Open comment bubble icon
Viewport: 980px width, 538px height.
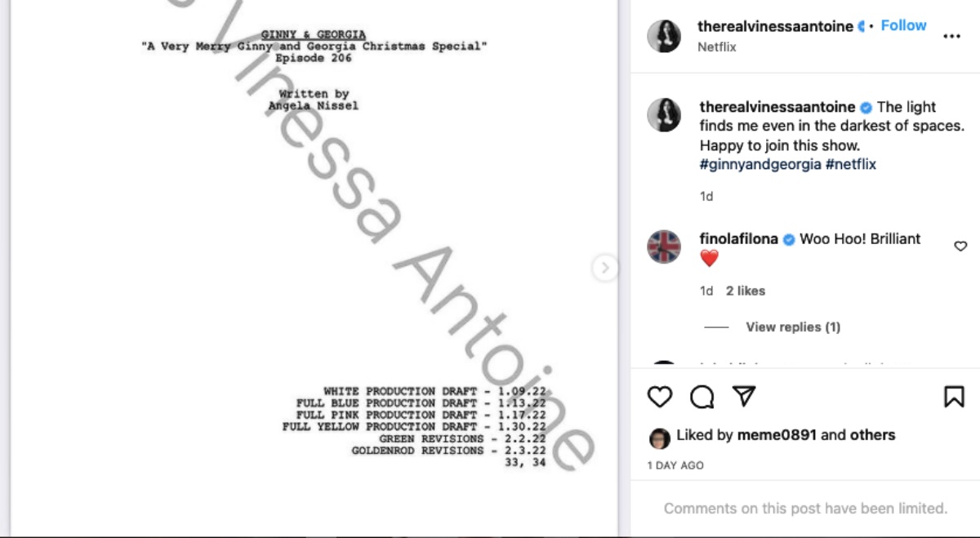point(702,398)
